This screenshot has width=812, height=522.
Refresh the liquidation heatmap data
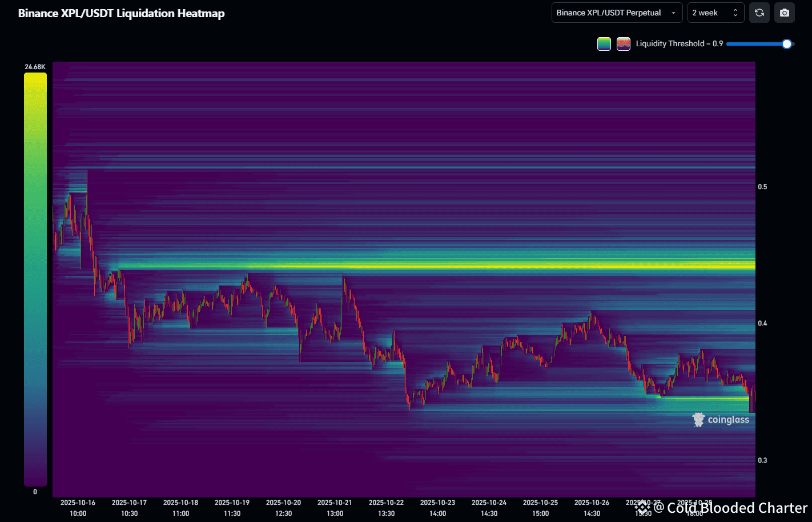tap(759, 13)
